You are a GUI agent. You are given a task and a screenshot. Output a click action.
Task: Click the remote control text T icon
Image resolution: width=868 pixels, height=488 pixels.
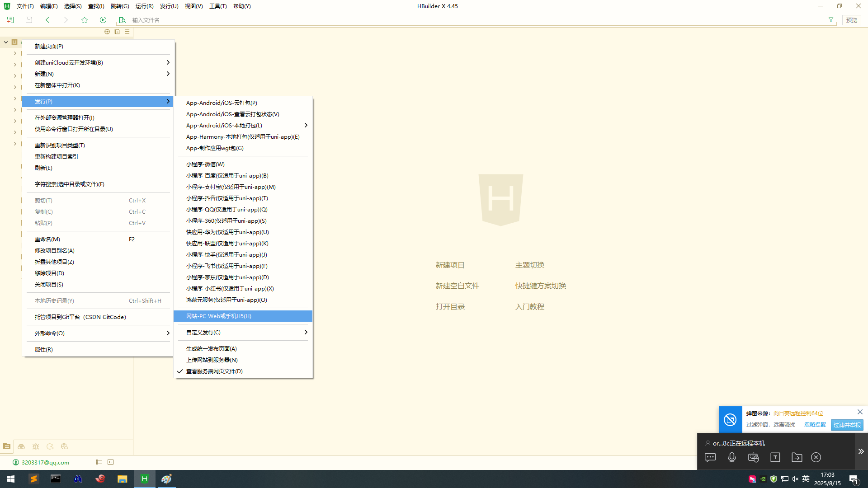coord(775,457)
